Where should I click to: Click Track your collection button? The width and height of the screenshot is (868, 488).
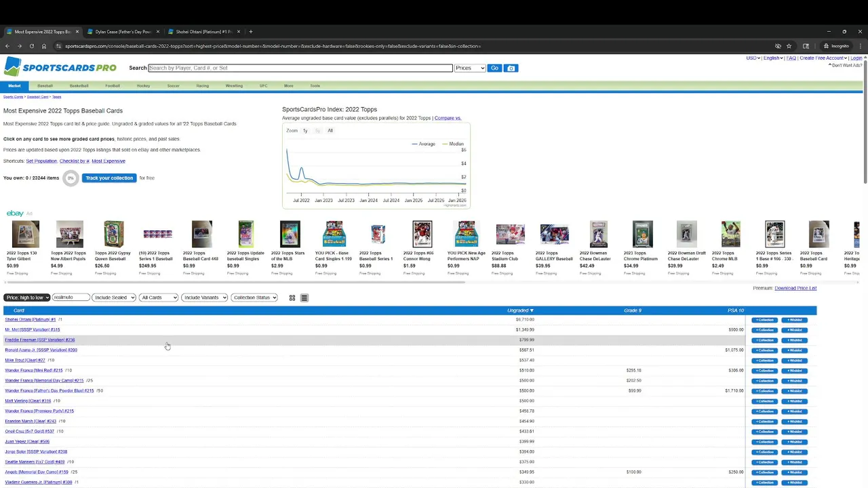coord(109,178)
